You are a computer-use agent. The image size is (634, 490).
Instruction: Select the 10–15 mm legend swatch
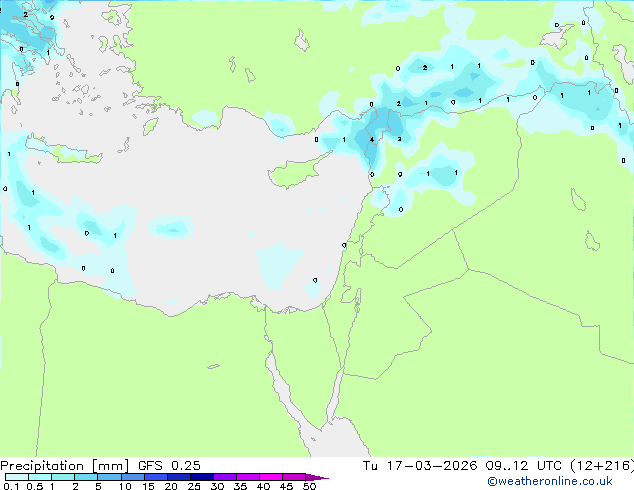pos(132,477)
